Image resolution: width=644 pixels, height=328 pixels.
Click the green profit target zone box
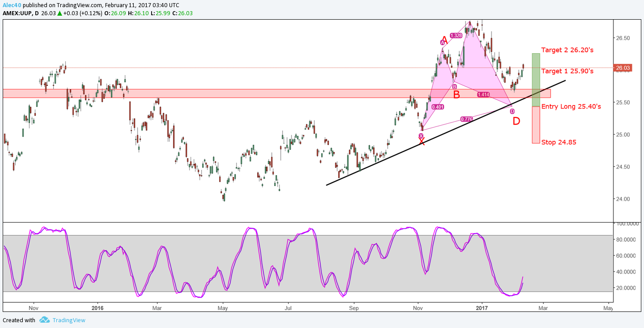536,80
